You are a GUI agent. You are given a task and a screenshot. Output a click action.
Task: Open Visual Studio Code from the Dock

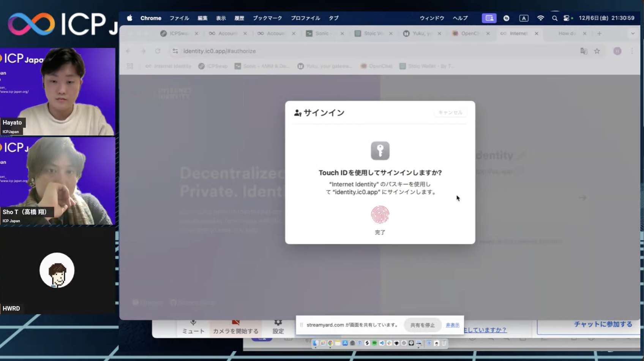(x=382, y=343)
